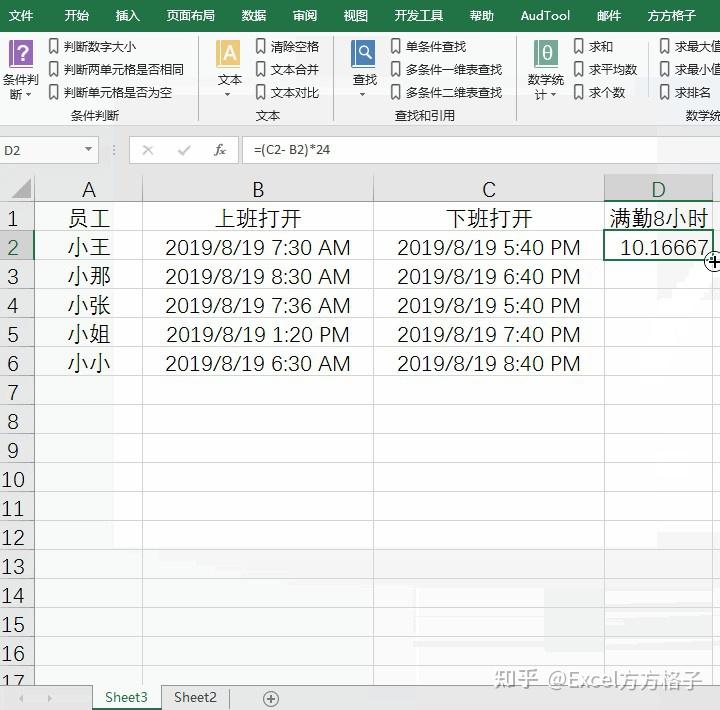720x710 pixels.
Task: Choose 清除空格 text function
Action: pyautogui.click(x=287, y=46)
